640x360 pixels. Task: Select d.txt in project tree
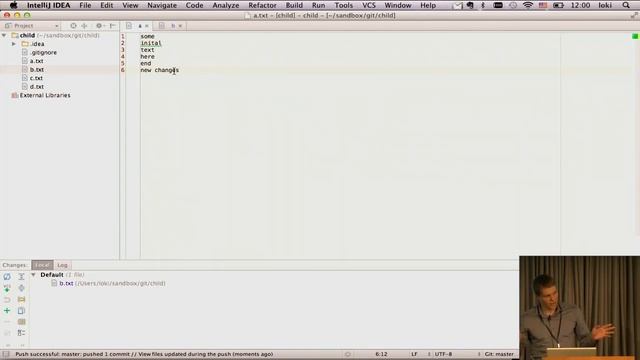click(x=37, y=87)
